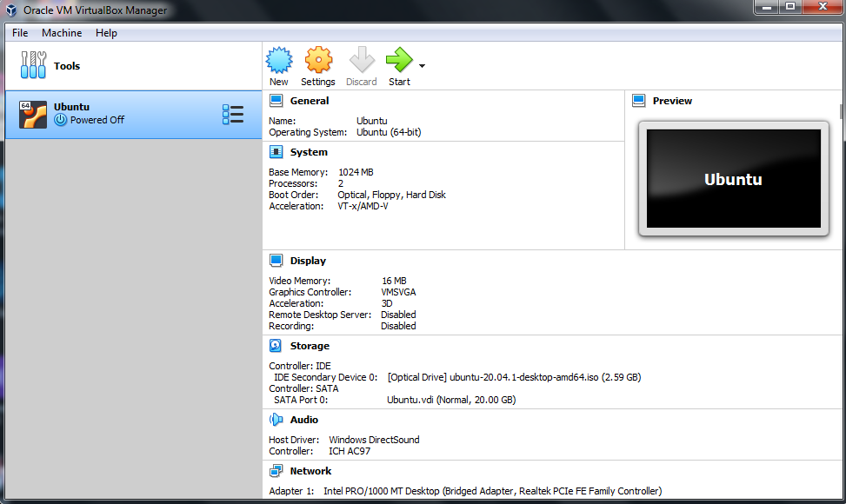Viewport: 846px width, 504px height.
Task: Click the System section icon
Action: click(x=277, y=151)
